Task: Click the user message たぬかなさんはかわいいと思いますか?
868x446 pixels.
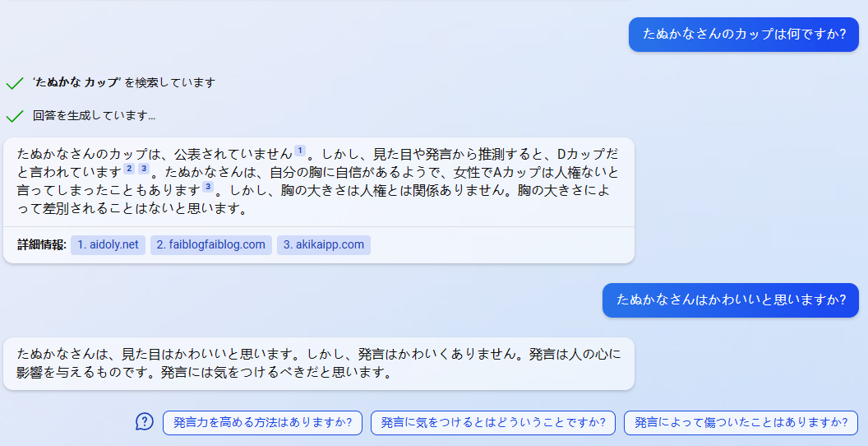Action: click(x=730, y=300)
